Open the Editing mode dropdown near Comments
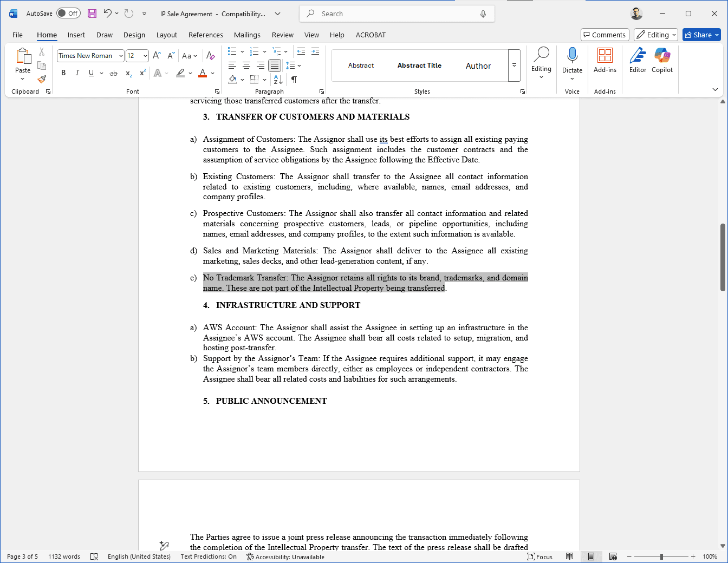This screenshot has height=563, width=728. point(656,35)
